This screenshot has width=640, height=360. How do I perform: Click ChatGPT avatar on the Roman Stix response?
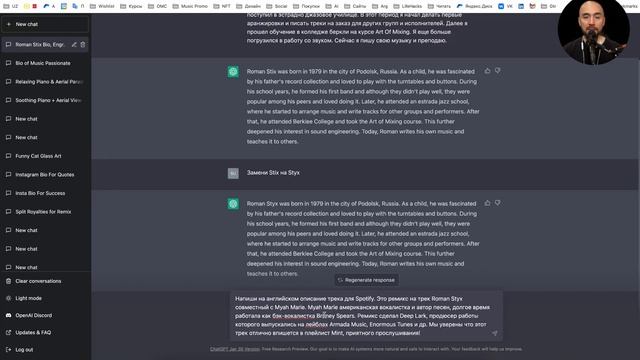pyautogui.click(x=233, y=72)
